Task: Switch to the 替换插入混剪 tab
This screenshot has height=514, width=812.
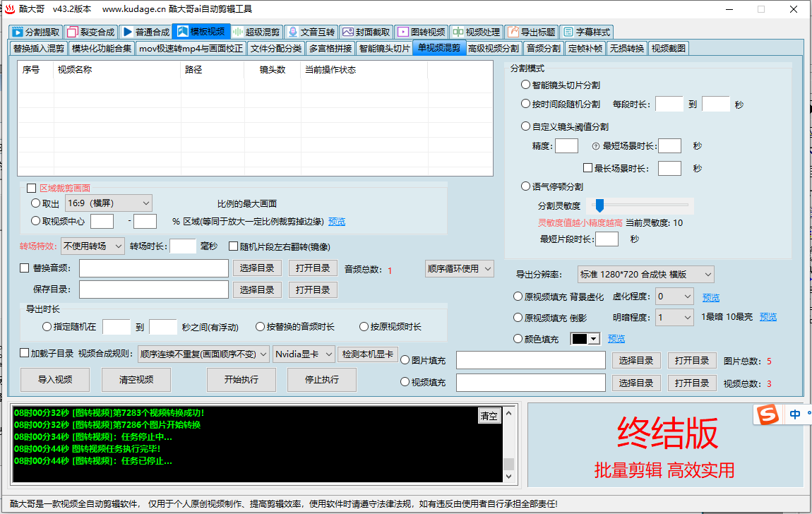Action: click(39, 49)
